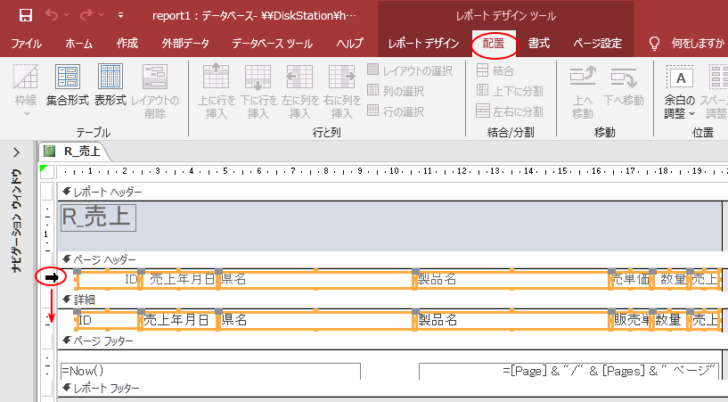The image size is (728, 402).
Task: Open Quick Access Toolbar customize dropdown
Action: [x=121, y=15]
